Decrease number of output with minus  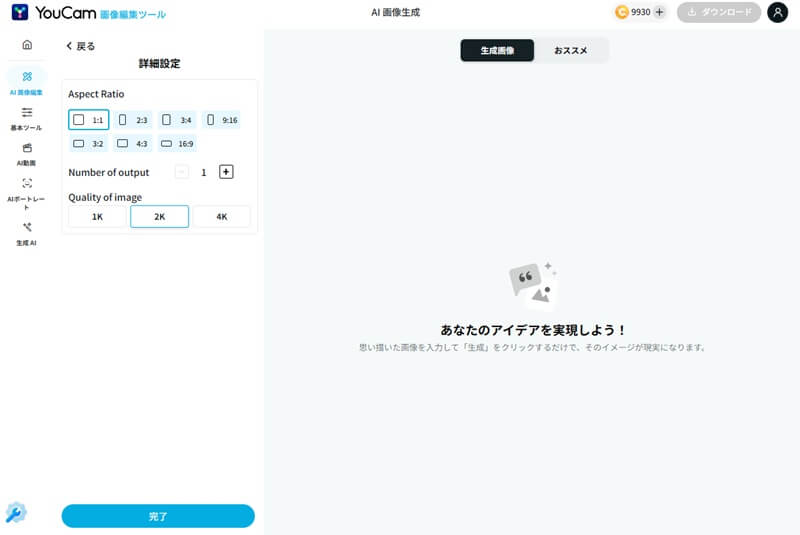(x=182, y=172)
